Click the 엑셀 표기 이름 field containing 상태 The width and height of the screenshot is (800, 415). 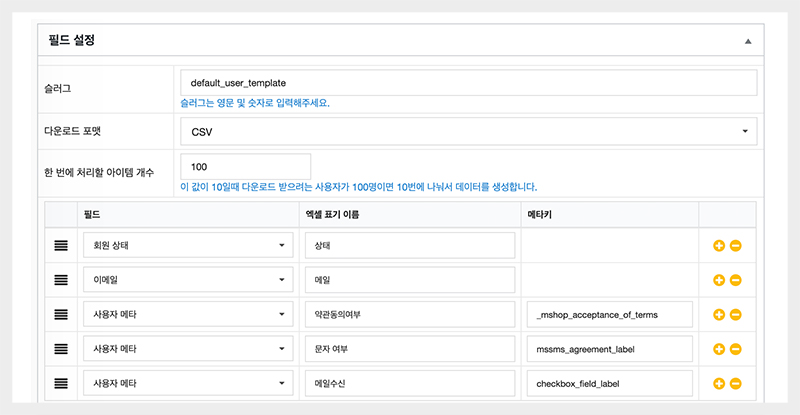point(409,246)
